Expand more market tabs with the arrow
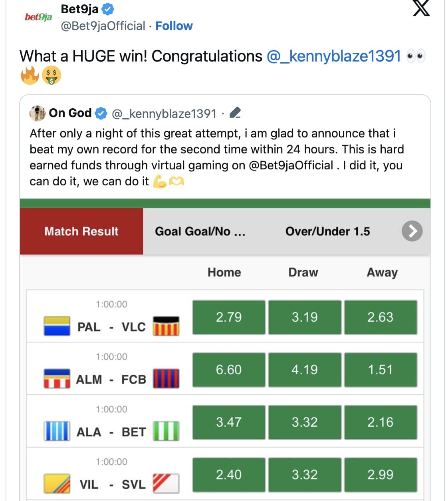The image size is (448, 501). click(x=412, y=231)
